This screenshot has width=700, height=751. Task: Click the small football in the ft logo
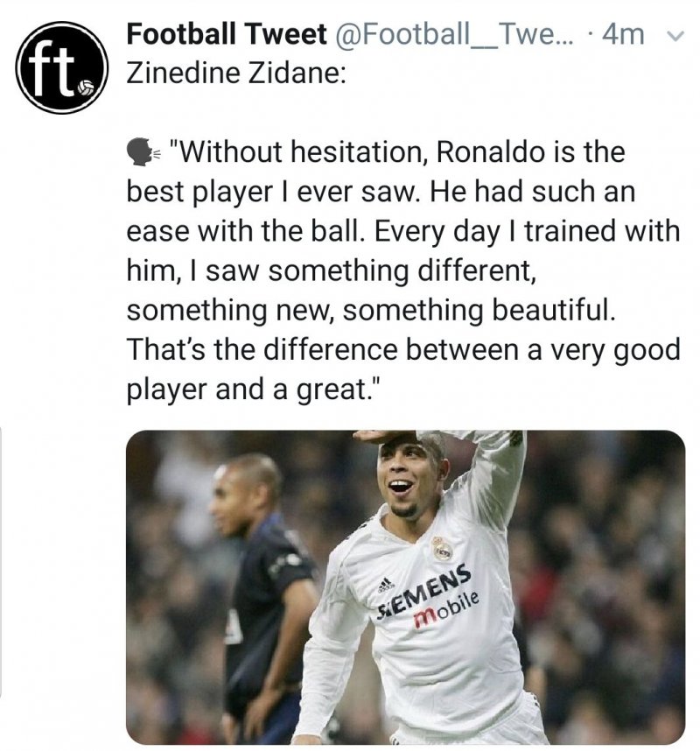click(x=86, y=89)
